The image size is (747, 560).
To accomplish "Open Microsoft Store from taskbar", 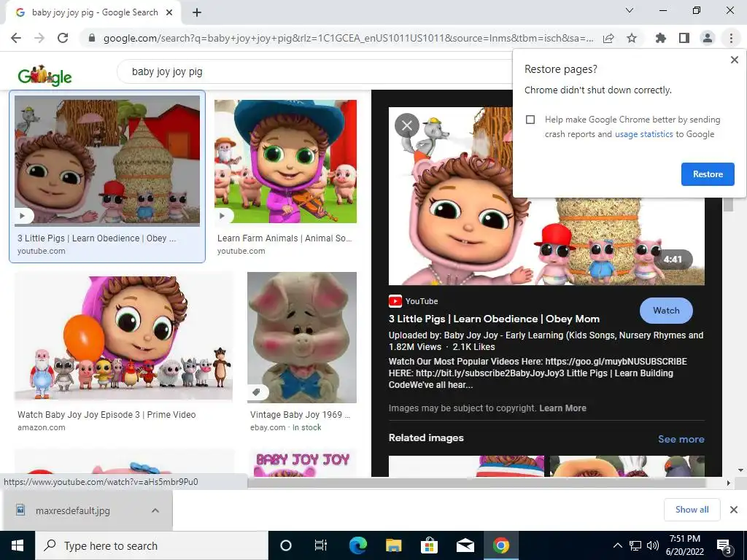I will click(x=429, y=545).
